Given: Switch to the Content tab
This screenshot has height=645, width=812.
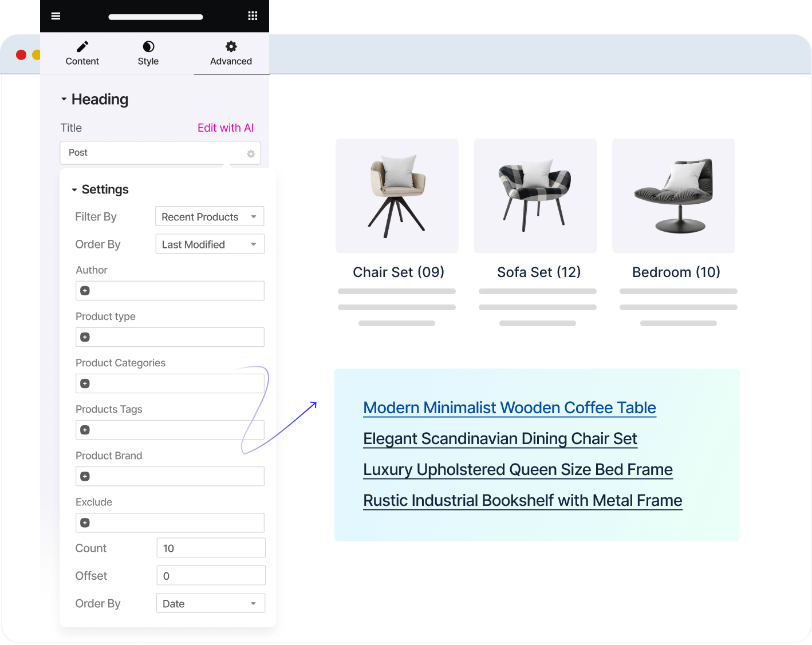Looking at the screenshot, I should pyautogui.click(x=82, y=54).
